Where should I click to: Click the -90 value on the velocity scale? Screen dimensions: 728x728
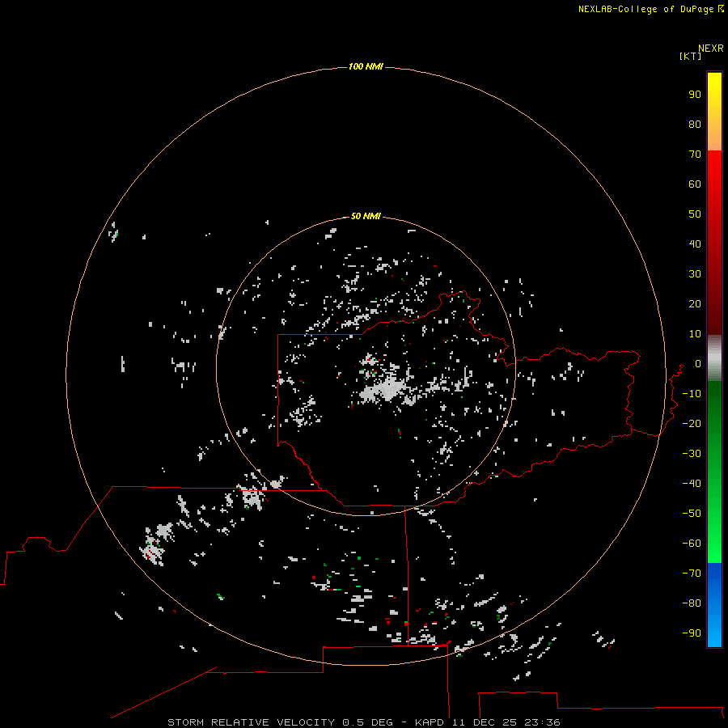coord(692,633)
